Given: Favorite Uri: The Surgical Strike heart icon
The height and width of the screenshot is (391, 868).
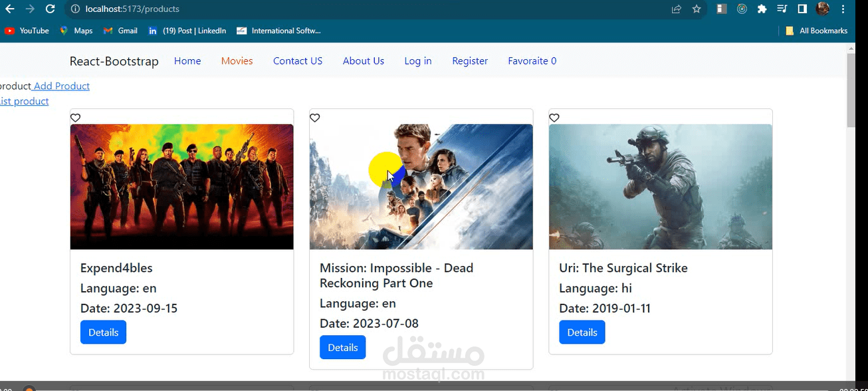Looking at the screenshot, I should pos(554,118).
